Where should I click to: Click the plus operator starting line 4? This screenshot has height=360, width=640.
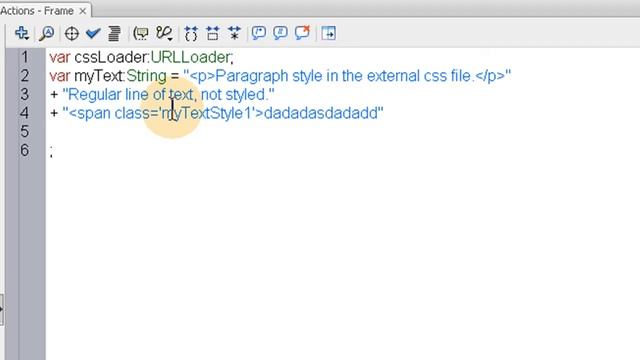coord(54,113)
